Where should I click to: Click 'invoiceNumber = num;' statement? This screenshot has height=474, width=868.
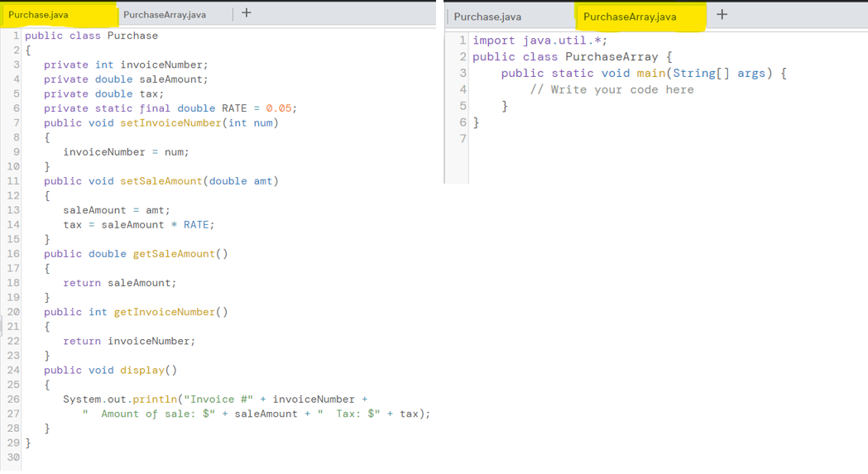(x=126, y=151)
